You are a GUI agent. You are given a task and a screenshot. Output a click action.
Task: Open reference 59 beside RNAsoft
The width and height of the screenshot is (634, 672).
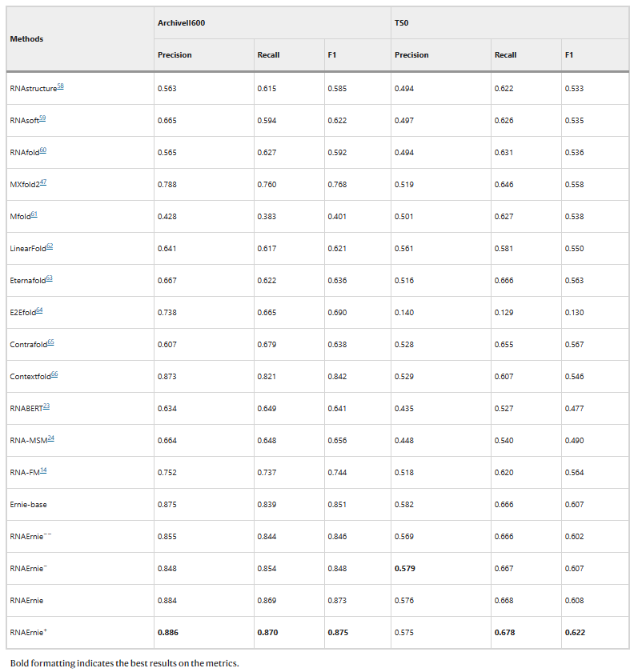coord(42,118)
